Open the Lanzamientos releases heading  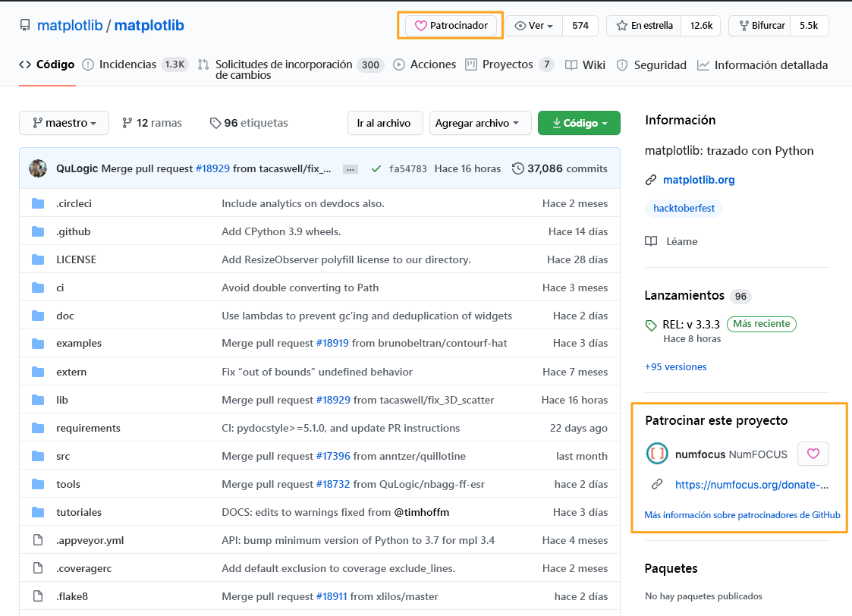(684, 296)
